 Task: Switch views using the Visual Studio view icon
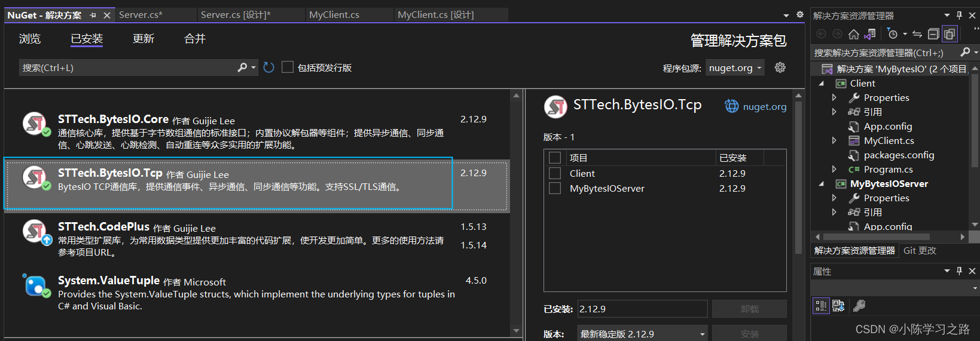coord(870,34)
